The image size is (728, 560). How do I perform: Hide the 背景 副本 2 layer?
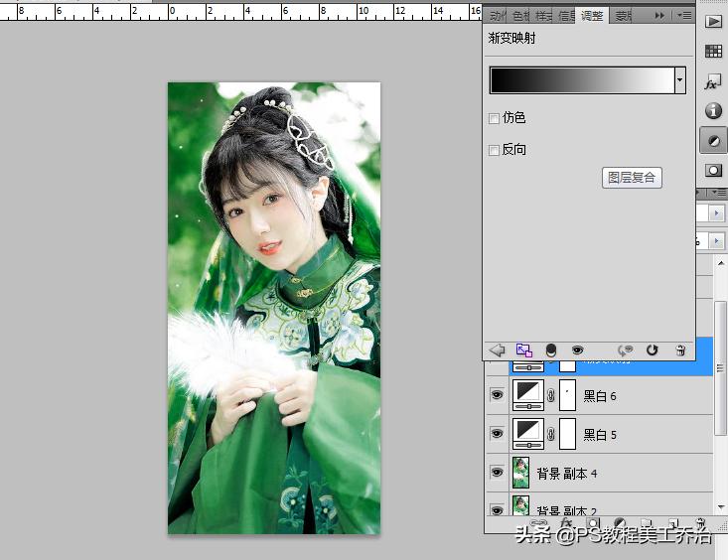coord(497,510)
